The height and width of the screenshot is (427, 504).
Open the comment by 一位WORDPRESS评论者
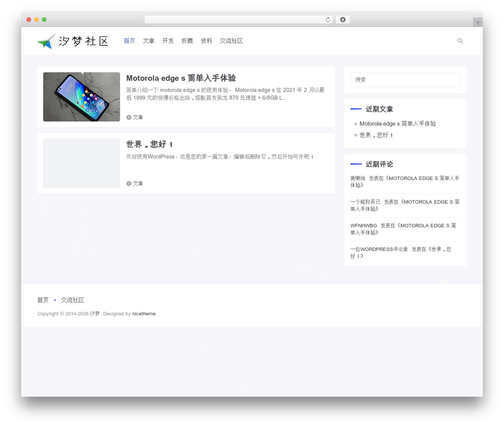(401, 252)
